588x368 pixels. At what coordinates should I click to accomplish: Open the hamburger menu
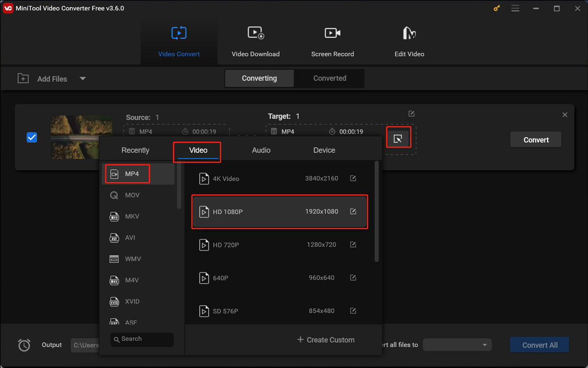515,8
